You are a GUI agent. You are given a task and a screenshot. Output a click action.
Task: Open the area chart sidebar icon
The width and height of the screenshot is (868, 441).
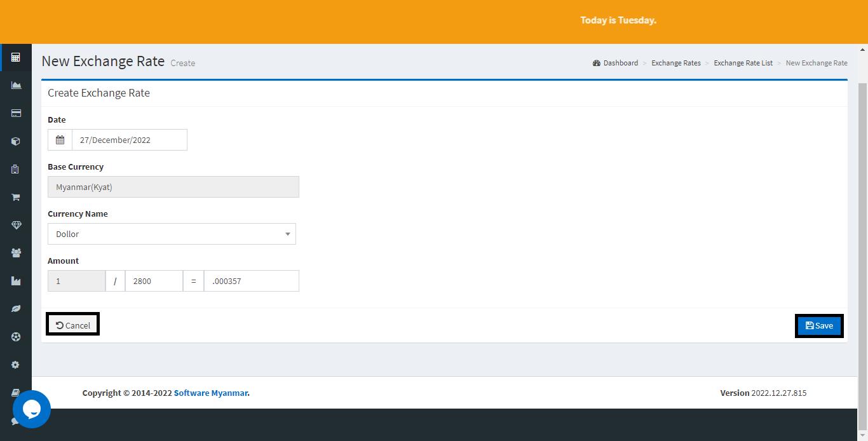click(x=16, y=85)
